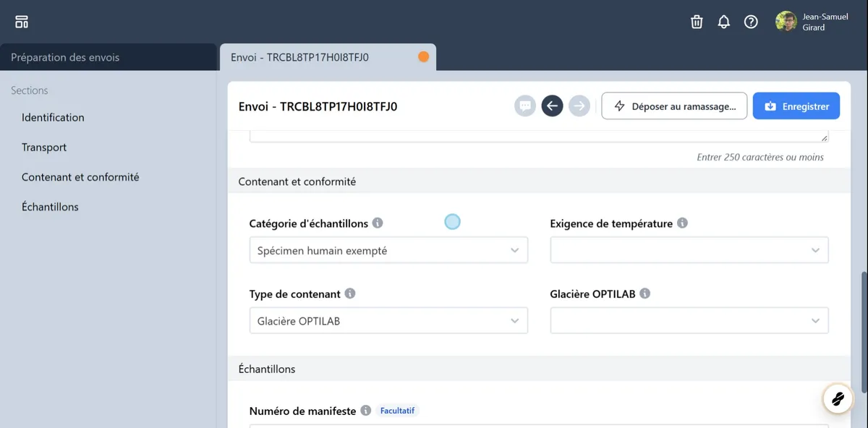
Task: Open floating assistant button at bottom right
Action: (837, 398)
